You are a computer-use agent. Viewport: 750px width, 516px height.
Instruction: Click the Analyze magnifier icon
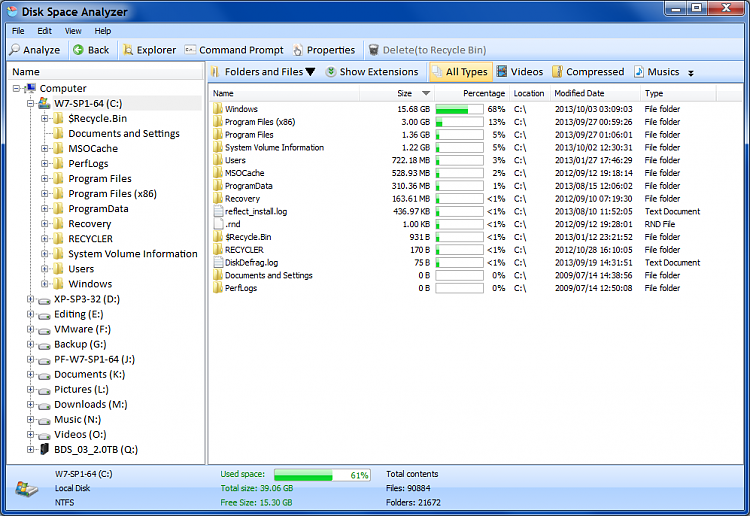tap(15, 50)
